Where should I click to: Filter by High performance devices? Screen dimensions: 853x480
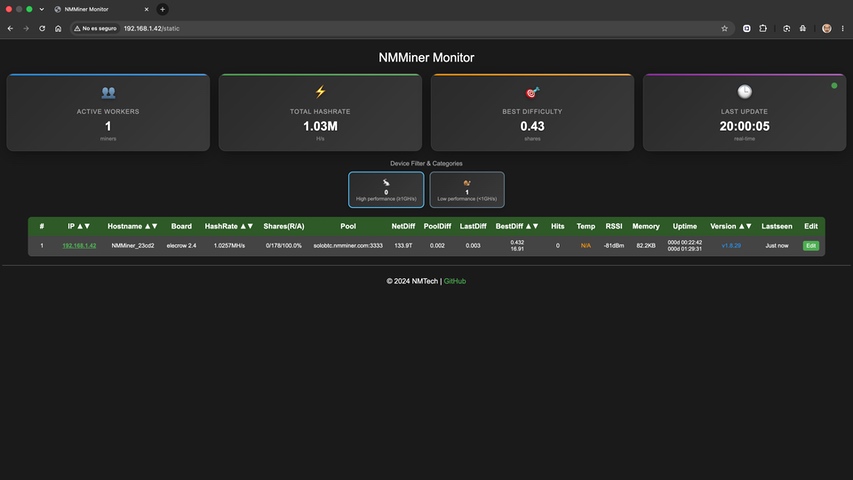pos(386,189)
